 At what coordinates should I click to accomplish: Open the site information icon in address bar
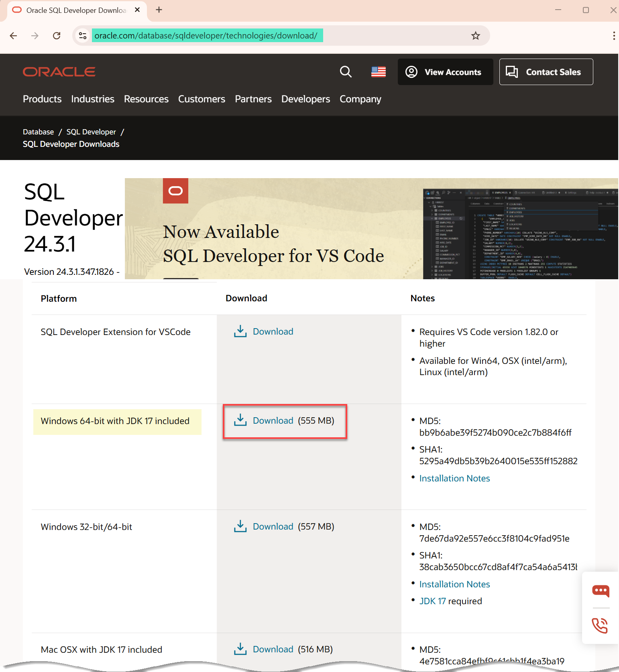click(x=83, y=36)
